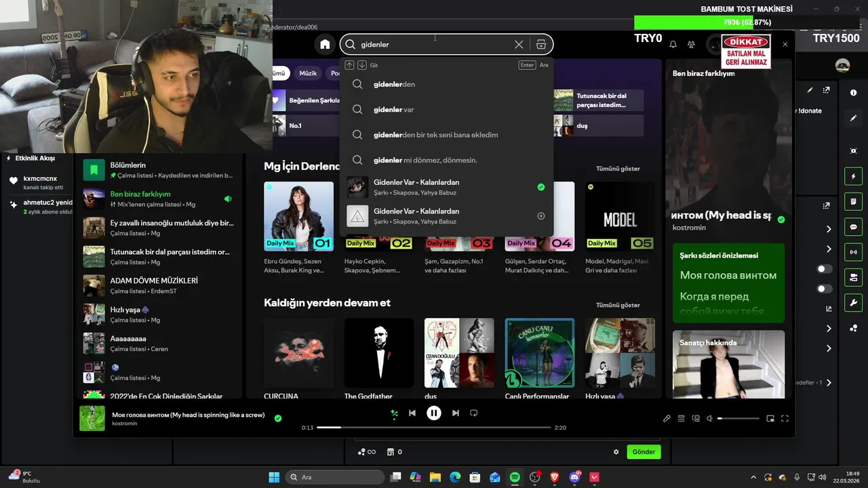
Task: Toggle the lower dashboard switch
Action: pos(825,289)
